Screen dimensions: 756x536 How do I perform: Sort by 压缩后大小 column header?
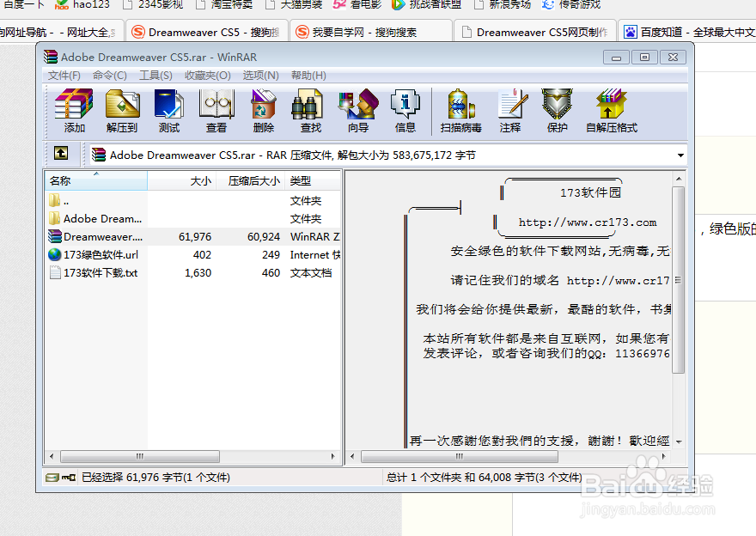click(250, 180)
